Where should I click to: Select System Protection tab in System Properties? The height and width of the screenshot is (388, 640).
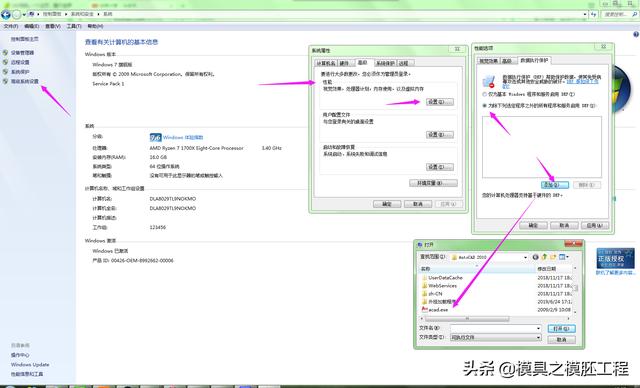point(385,63)
